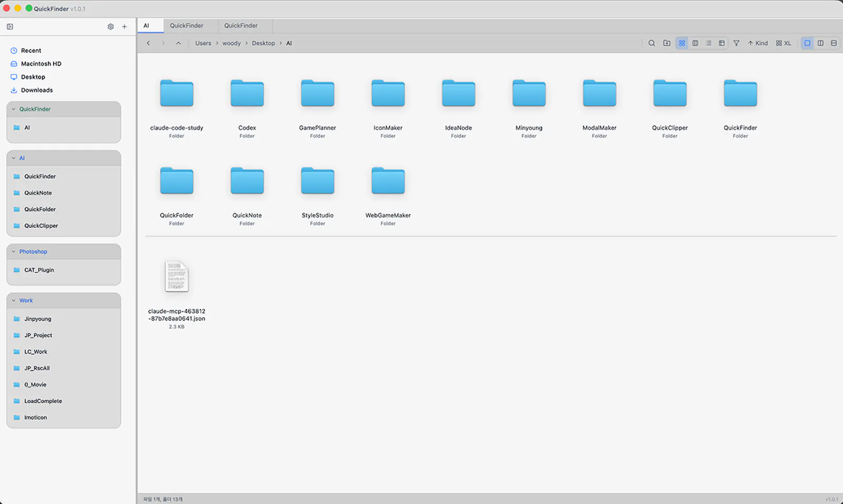Open the Kind sort dropdown
The image size is (843, 504).
[758, 43]
